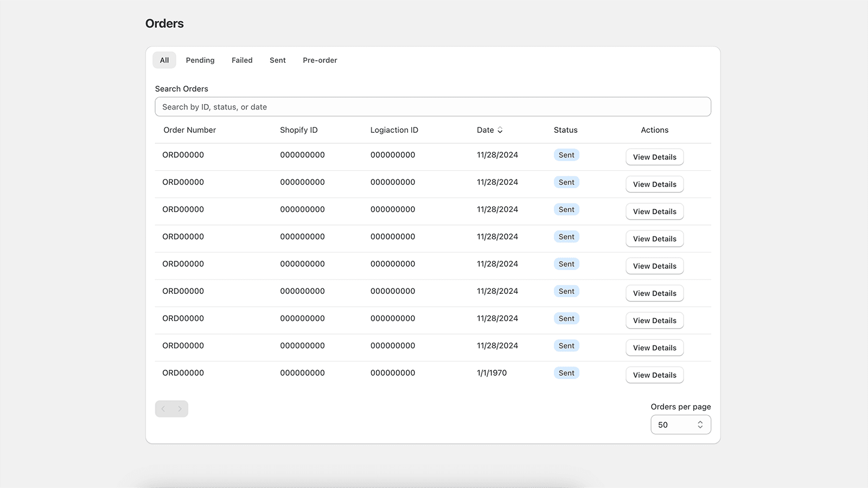The width and height of the screenshot is (868, 488).
Task: Go to the next page arrow
Action: [180, 409]
